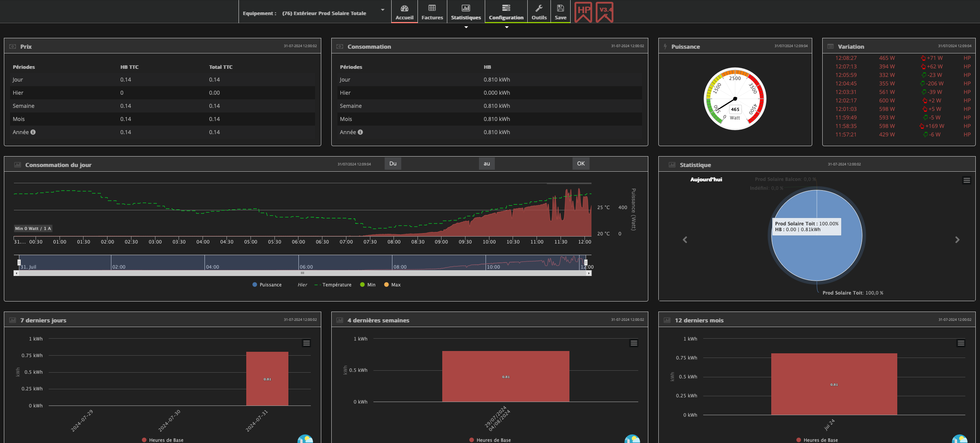Click the V3.4 version badge icon

605,12
